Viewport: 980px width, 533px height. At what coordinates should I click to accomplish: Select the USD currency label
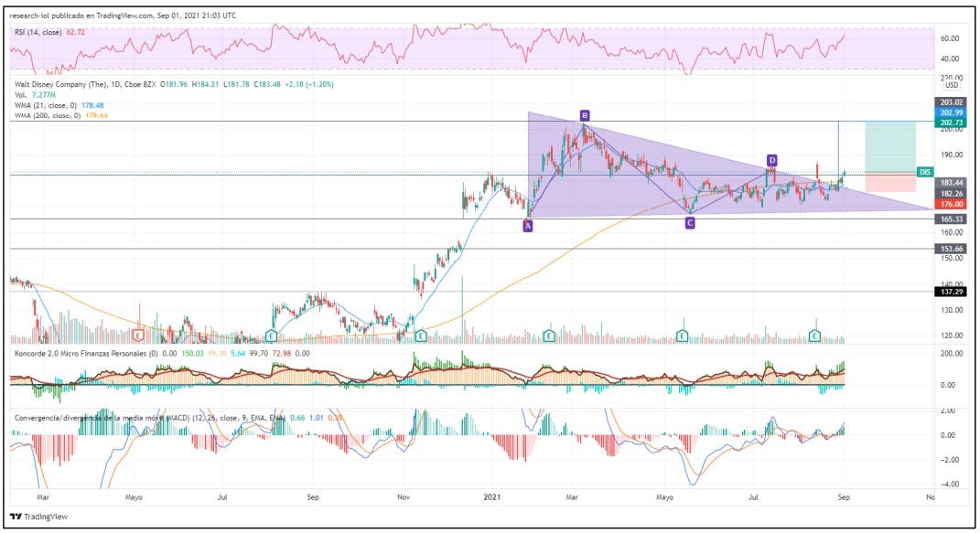(x=952, y=85)
